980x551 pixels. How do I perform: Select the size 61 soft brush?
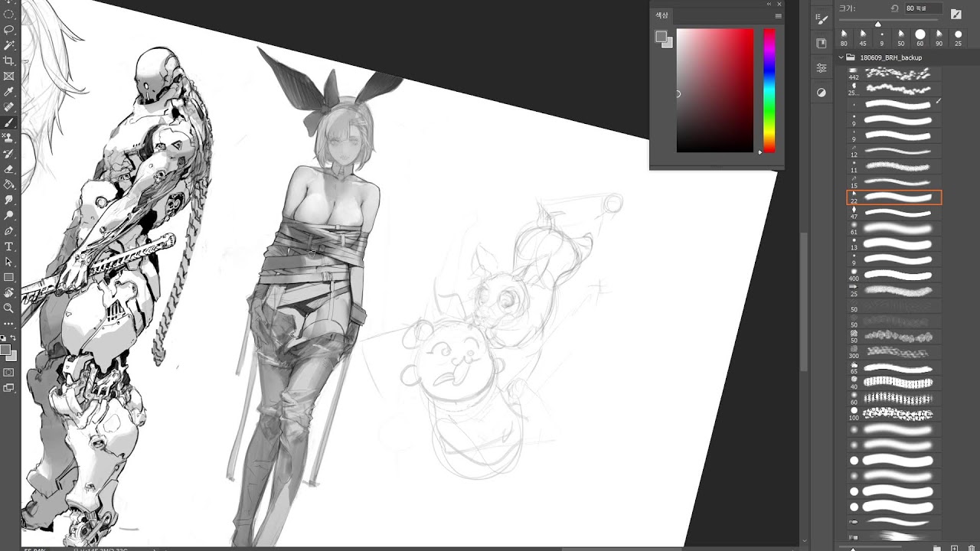coord(894,228)
